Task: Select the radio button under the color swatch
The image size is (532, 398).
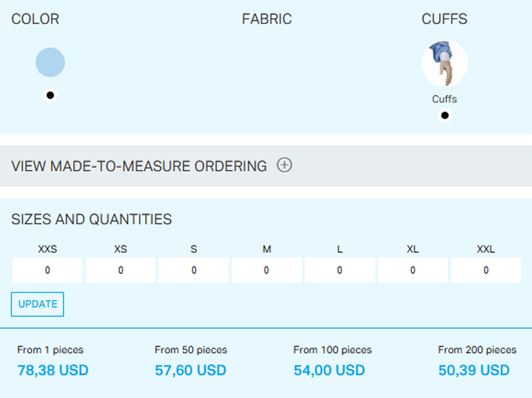Action: tap(50, 95)
